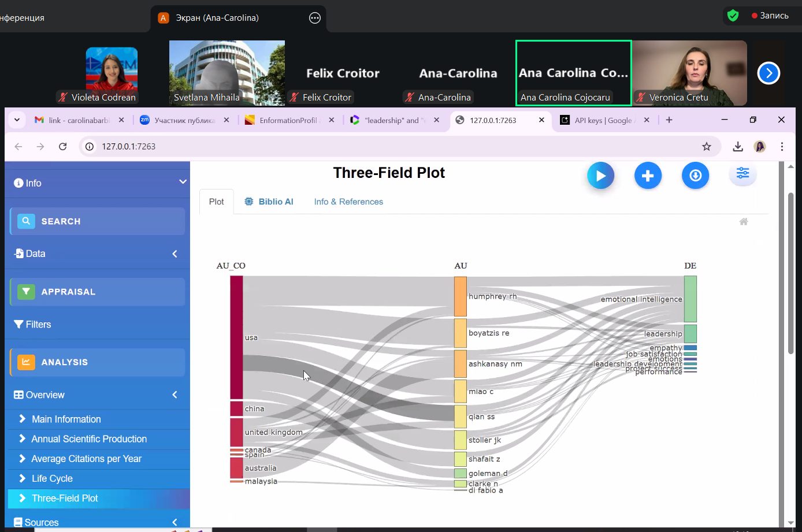Click the blue download plot icon

point(695,176)
